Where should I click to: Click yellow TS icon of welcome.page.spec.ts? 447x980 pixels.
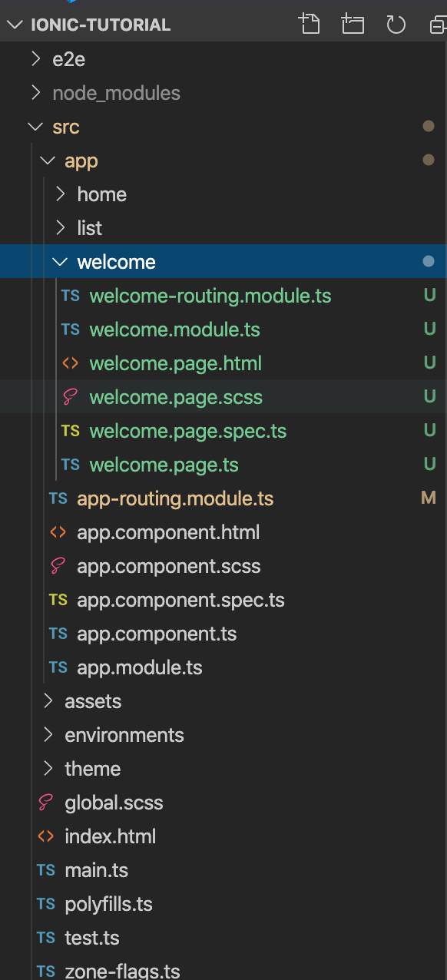tap(71, 431)
